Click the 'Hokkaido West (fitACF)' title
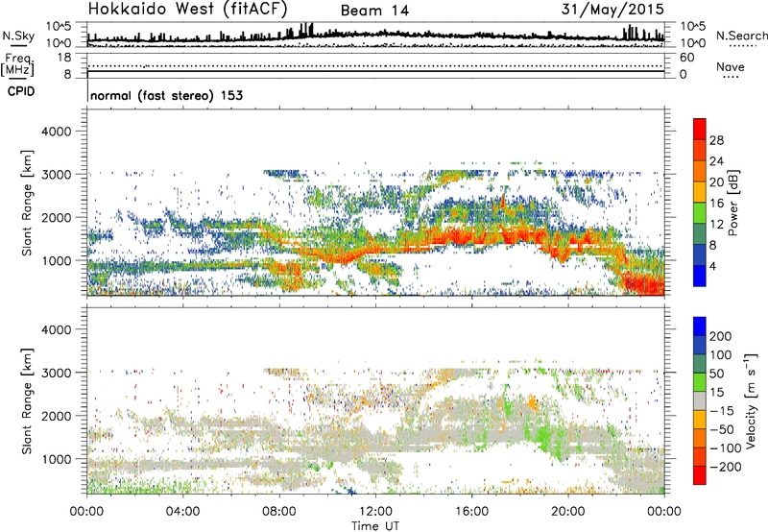 pos(187,10)
